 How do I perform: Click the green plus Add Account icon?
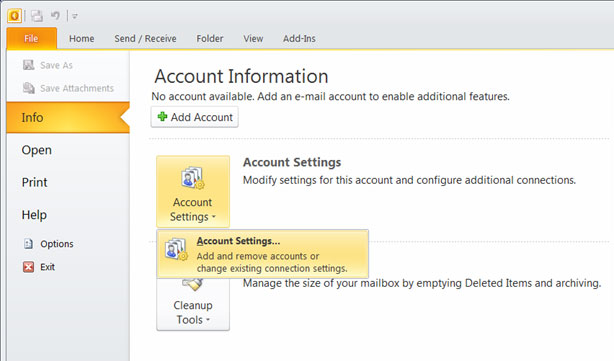162,116
